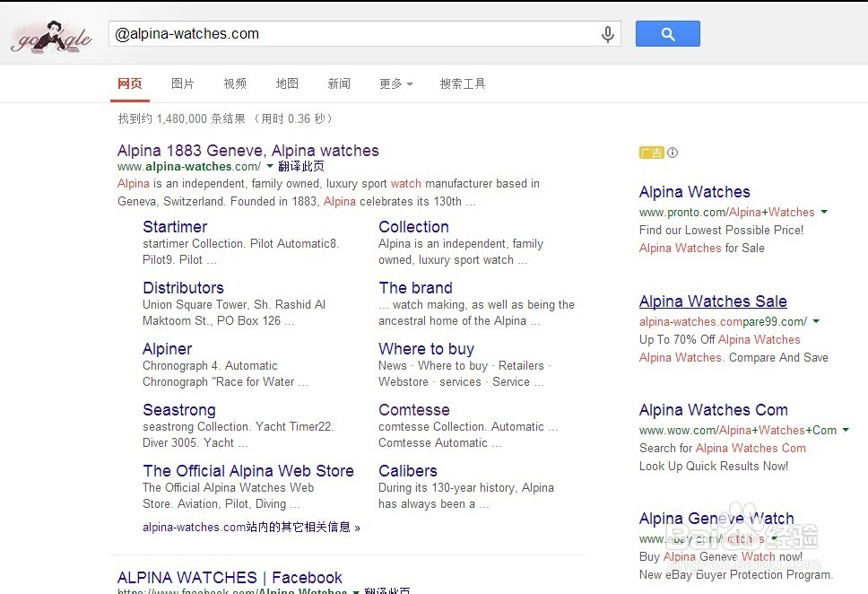This screenshot has width=868, height=594.
Task: Open the Alpina Geneve Watch ad
Action: pos(716,518)
